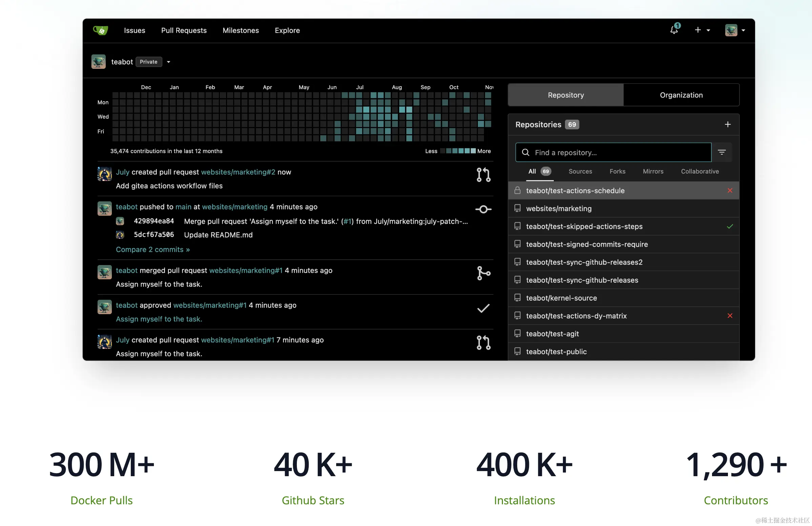The height and width of the screenshot is (526, 812).
Task: Expand the teabot dashboard context dropdown
Action: click(168, 62)
